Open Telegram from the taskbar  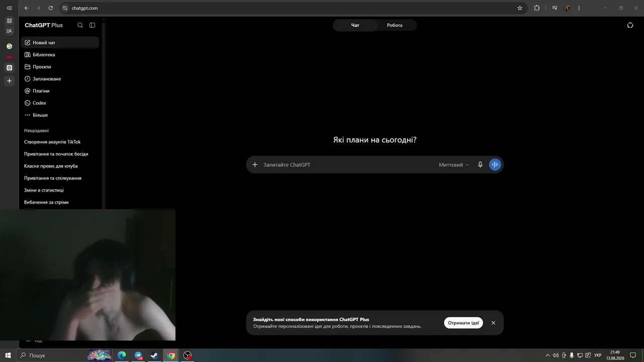pos(138,355)
